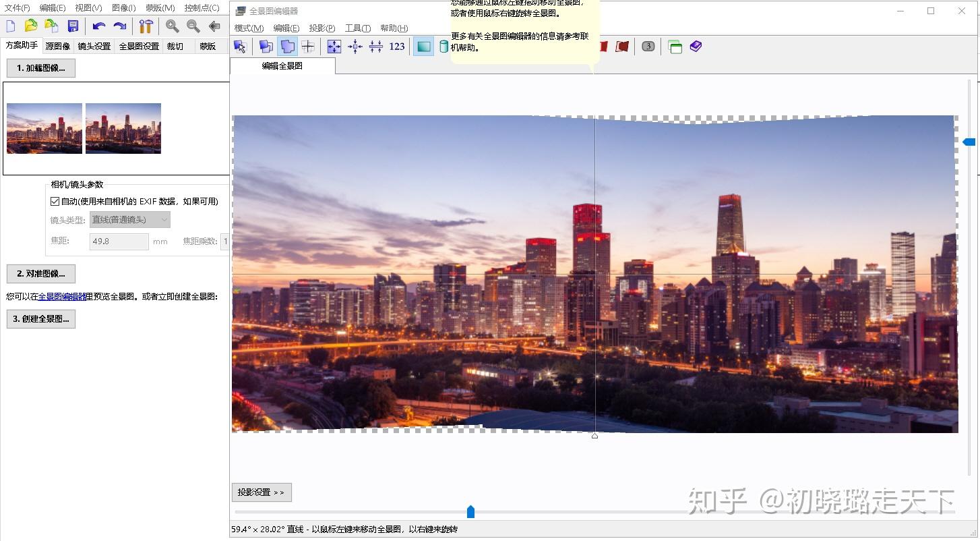980x541 pixels.
Task: Select rectilinear projection teal rectangle icon
Action: tap(423, 47)
